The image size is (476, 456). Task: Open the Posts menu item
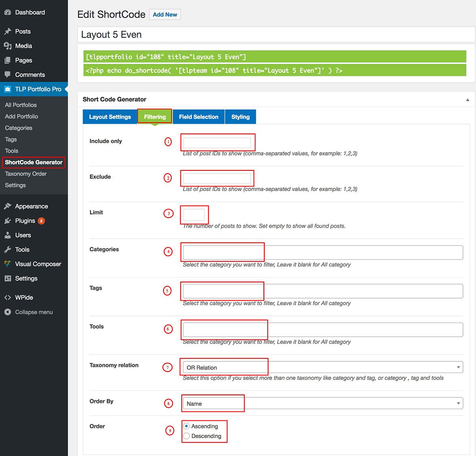pyautogui.click(x=34, y=31)
